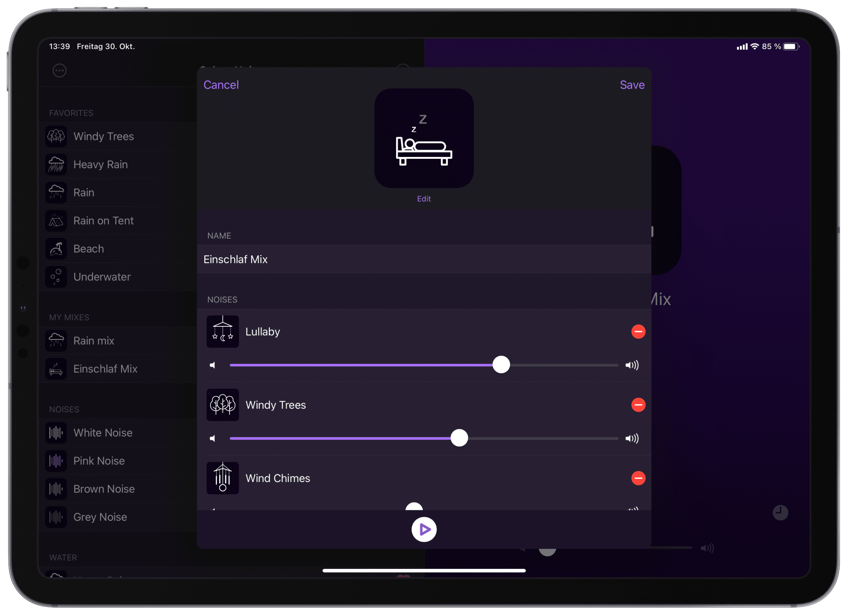Viewport: 849px width, 616px height.
Task: Cancel editing the current mix
Action: (x=221, y=84)
